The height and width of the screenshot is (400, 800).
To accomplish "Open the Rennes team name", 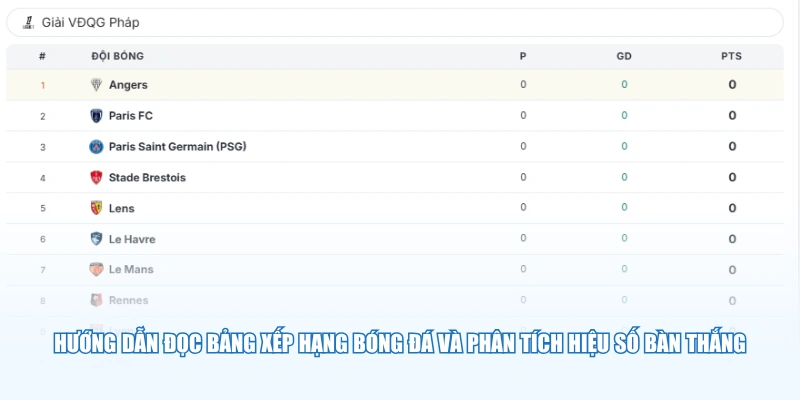I will 129,301.
